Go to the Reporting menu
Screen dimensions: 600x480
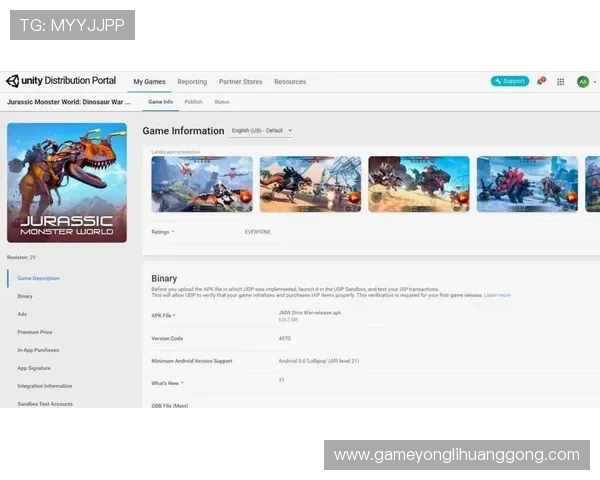click(192, 82)
